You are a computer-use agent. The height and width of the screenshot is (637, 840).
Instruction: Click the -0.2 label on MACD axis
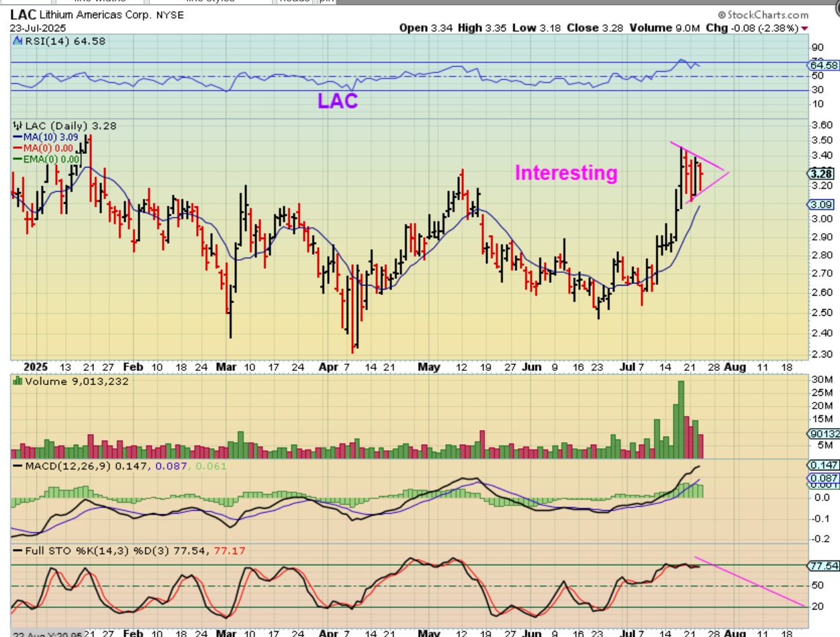819,539
